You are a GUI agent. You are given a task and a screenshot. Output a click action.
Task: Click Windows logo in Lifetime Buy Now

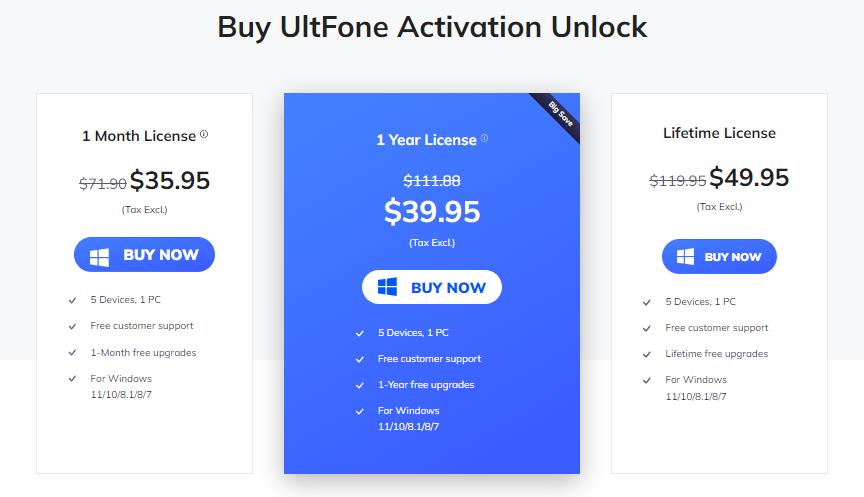click(685, 257)
